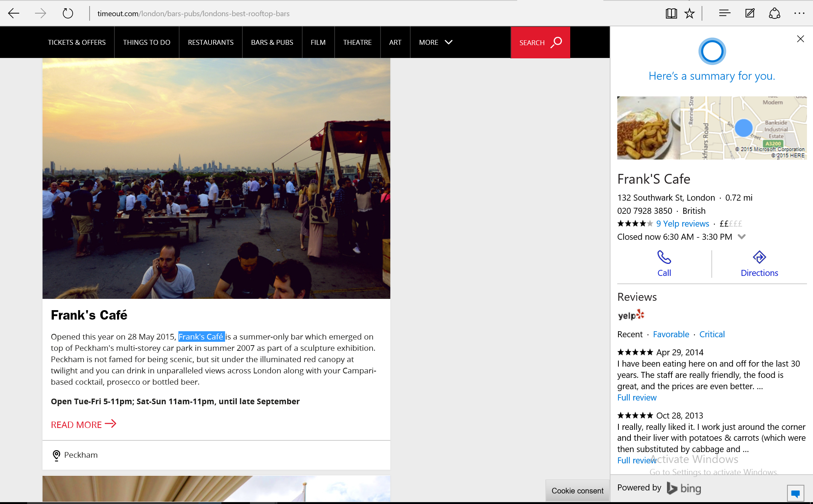This screenshot has width=813, height=504.
Task: Go to BARS & PUBS section
Action: [x=272, y=43]
